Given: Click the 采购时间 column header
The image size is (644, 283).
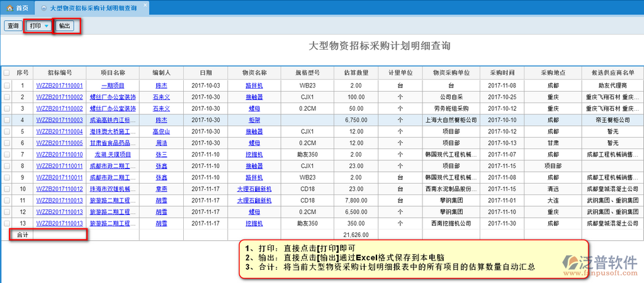Looking at the screenshot, I should tap(502, 73).
